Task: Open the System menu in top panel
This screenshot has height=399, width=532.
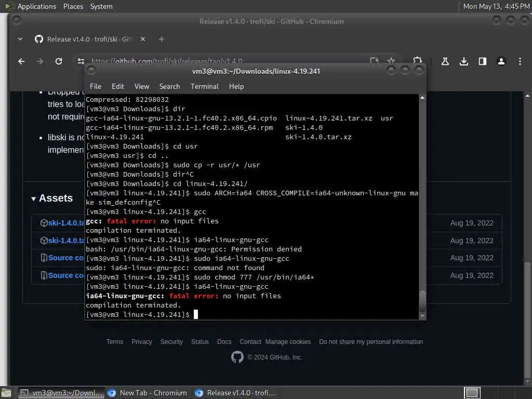Action: point(101,6)
